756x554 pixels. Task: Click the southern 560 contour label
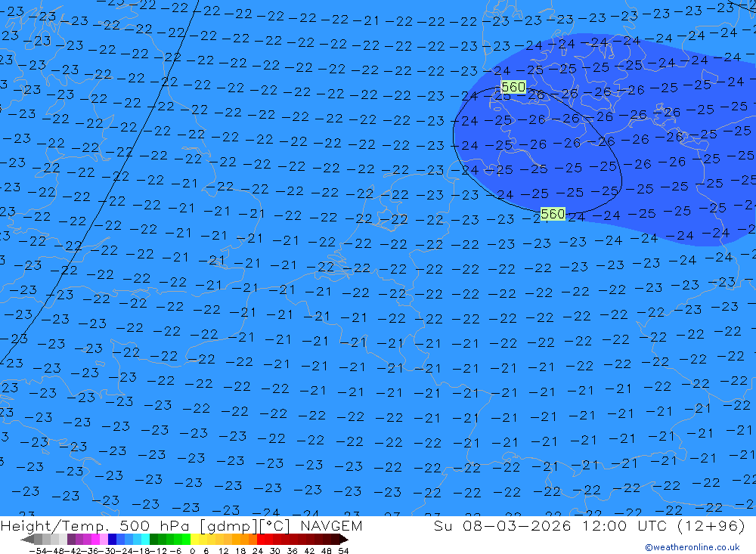tap(553, 214)
